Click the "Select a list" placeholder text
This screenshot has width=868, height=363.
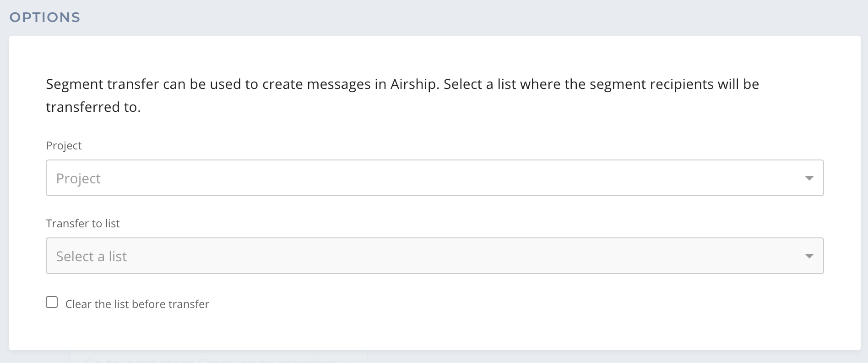(x=92, y=257)
